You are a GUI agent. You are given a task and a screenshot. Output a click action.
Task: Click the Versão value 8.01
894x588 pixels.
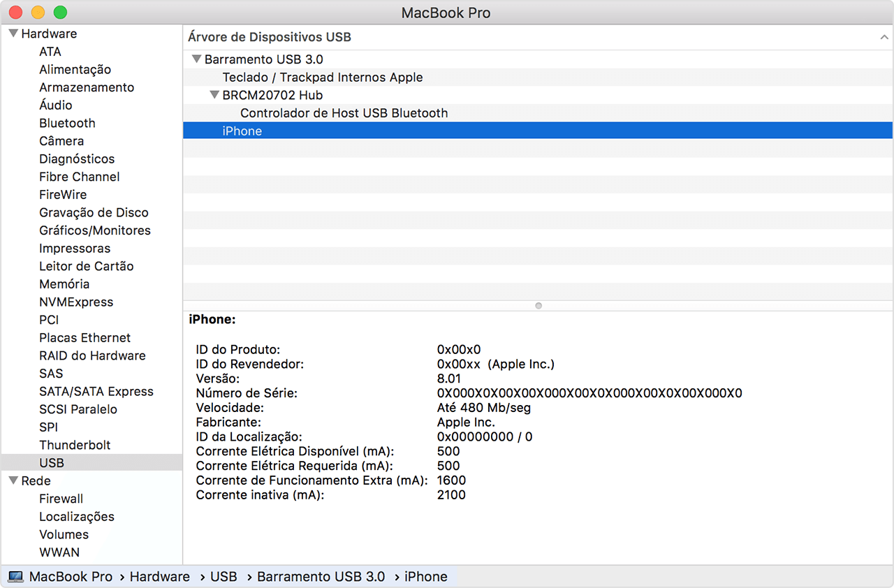[449, 378]
